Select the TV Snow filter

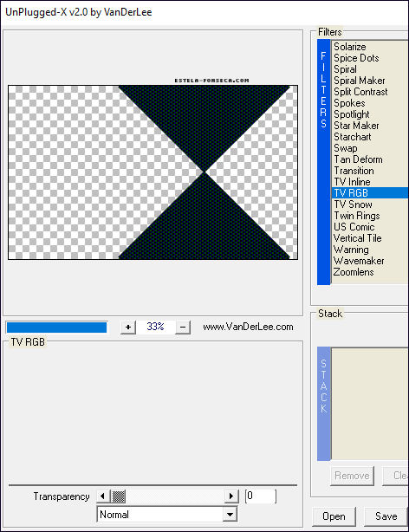353,204
